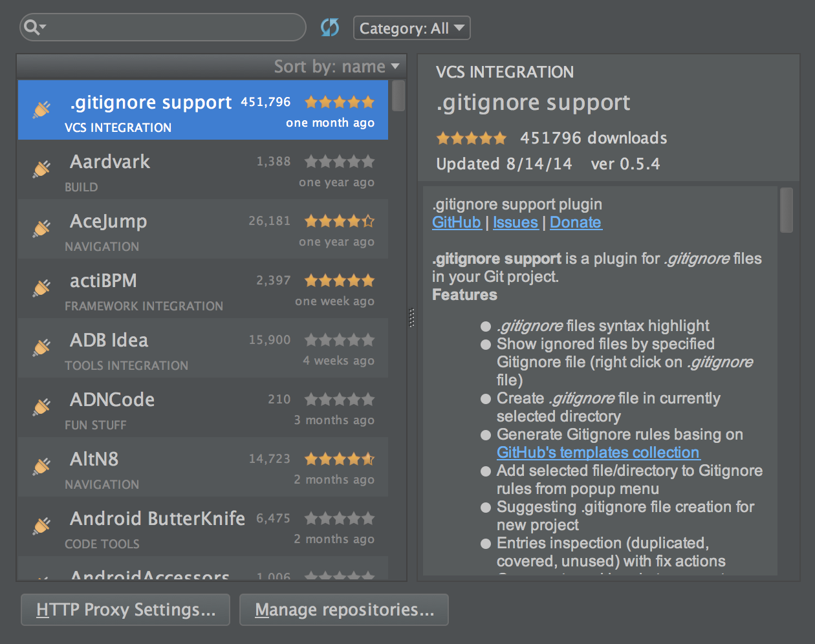Open the Issues link
Viewport: 815px width, 644px height.
(x=516, y=222)
